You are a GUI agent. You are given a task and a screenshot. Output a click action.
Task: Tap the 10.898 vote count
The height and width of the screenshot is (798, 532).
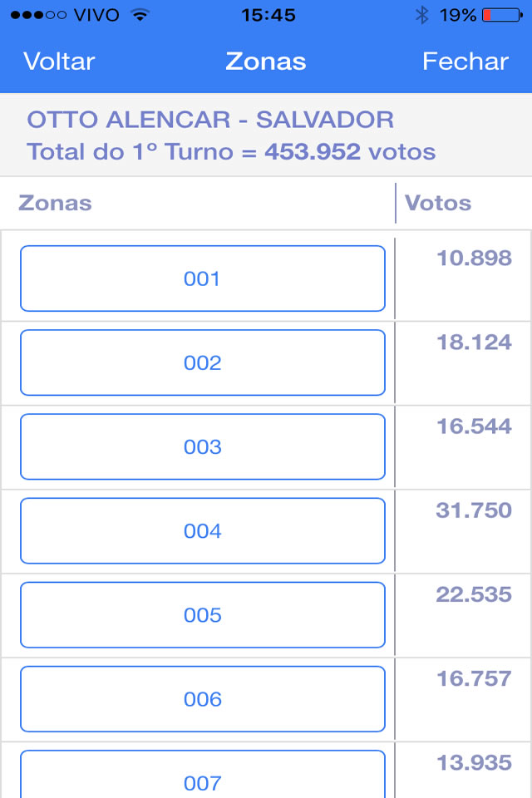click(x=474, y=258)
